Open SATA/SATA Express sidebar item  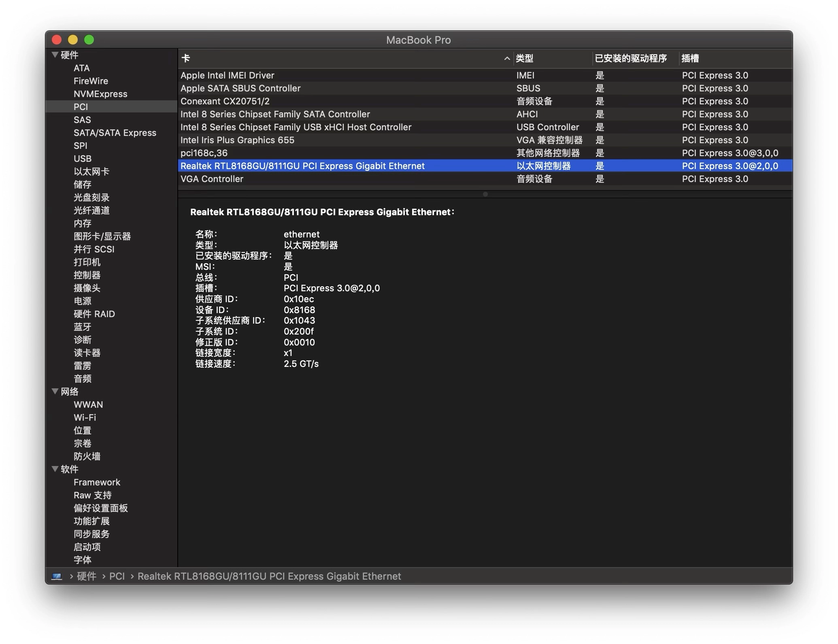click(x=111, y=133)
